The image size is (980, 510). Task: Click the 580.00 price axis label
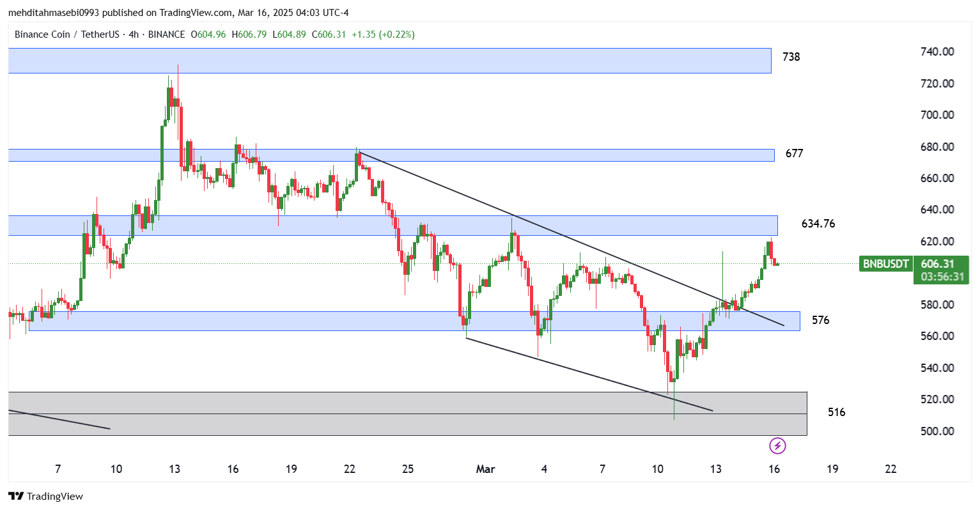(x=938, y=305)
